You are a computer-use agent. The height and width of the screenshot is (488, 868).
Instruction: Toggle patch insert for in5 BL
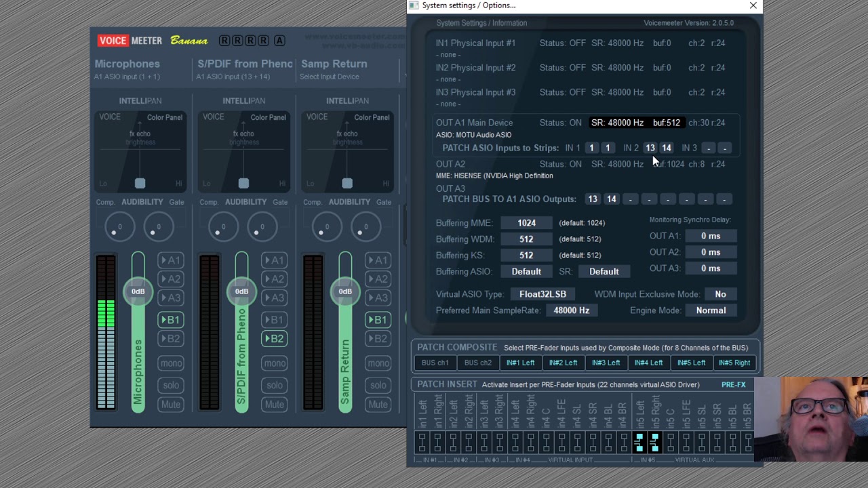[733, 443]
